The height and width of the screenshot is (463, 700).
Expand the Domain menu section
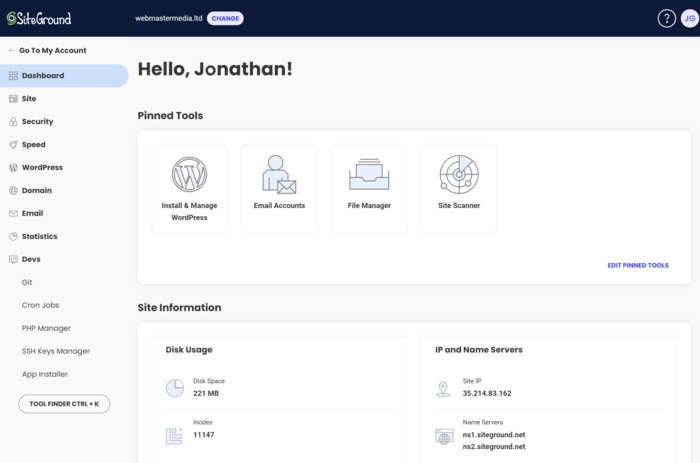pyautogui.click(x=37, y=191)
